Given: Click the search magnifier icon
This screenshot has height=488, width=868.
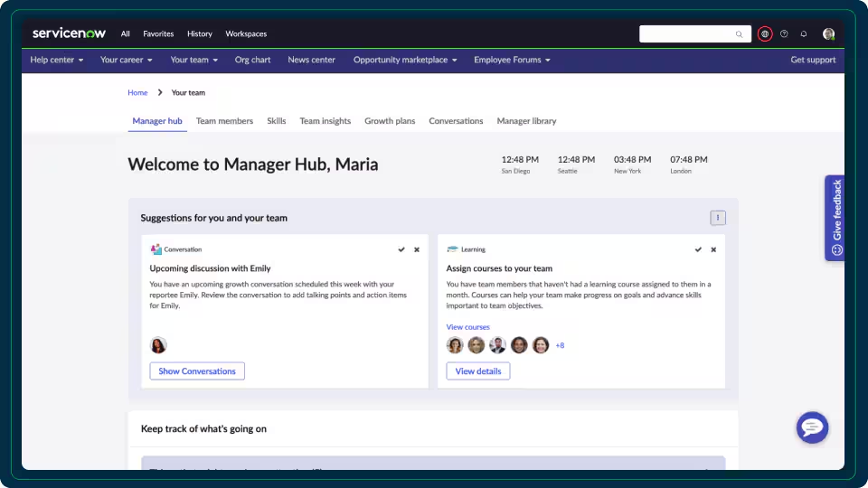Looking at the screenshot, I should click(739, 34).
